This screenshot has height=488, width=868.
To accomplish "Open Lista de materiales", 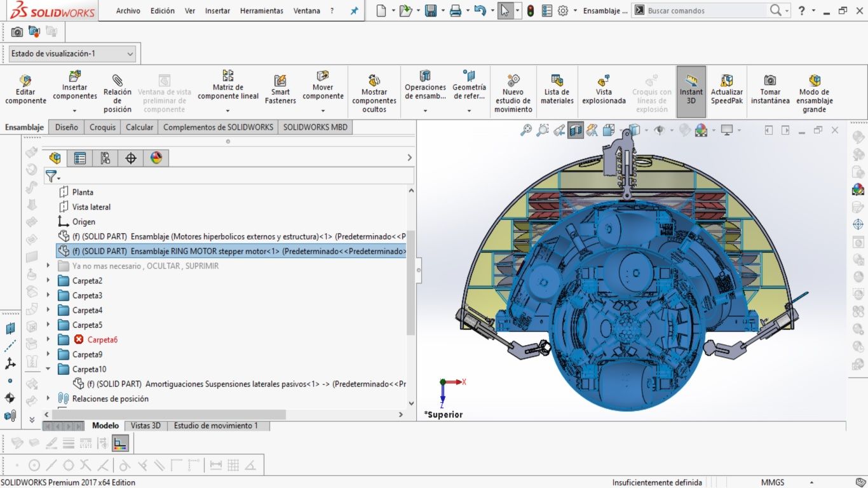I will pyautogui.click(x=557, y=89).
